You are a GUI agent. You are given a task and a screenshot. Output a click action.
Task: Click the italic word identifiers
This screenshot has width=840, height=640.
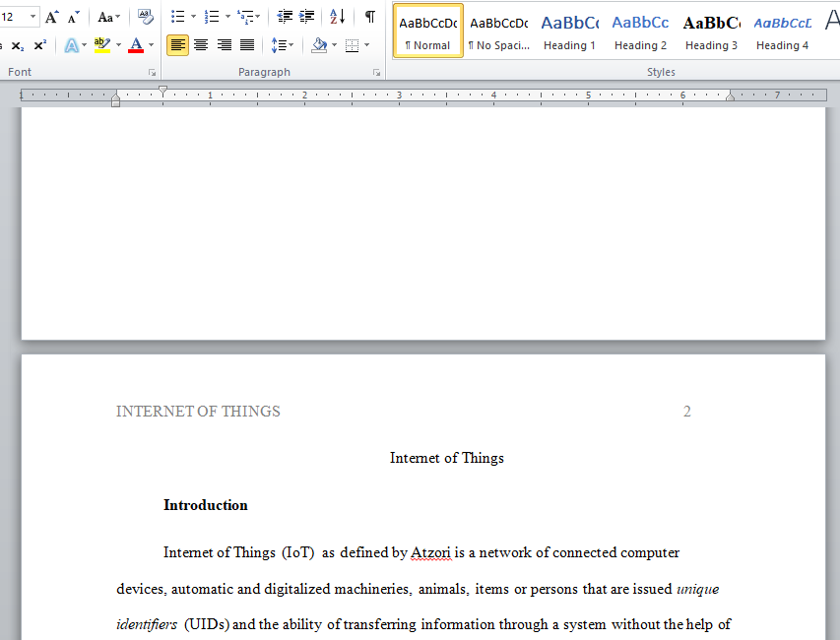pyautogui.click(x=147, y=624)
